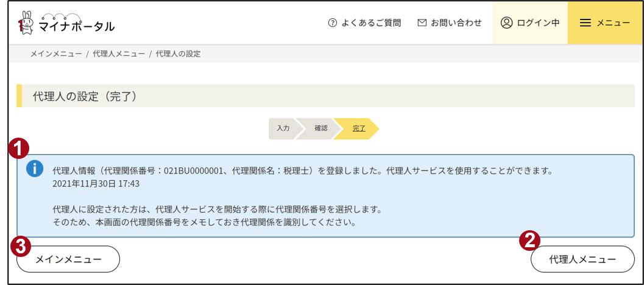Screen dimensions: 644x285
Task: Click 代理人の設定 breadcrumb item
Action: point(179,54)
